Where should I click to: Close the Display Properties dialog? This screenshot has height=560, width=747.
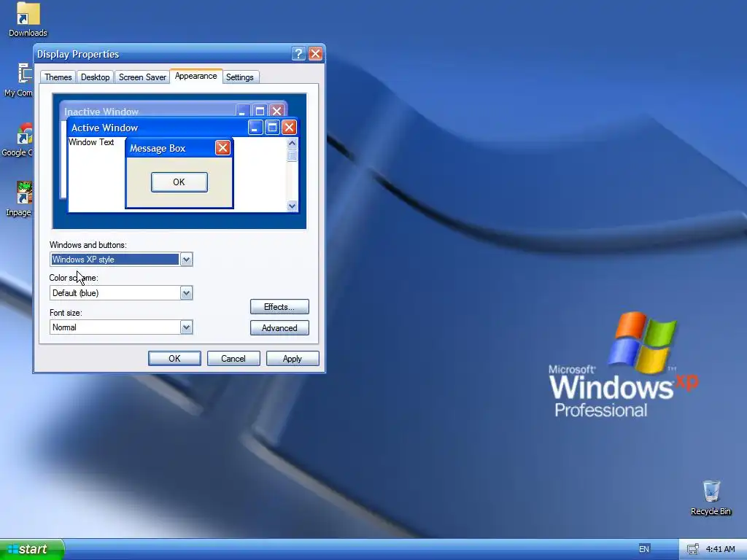point(315,54)
